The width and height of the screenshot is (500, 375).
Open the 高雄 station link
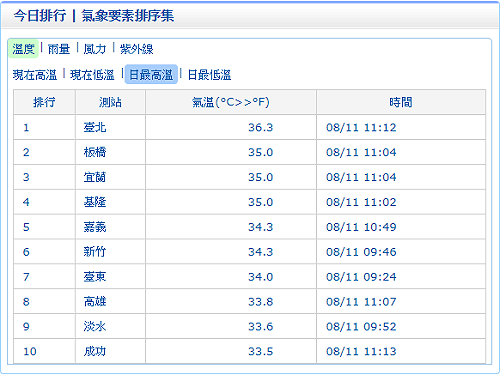coord(95,302)
